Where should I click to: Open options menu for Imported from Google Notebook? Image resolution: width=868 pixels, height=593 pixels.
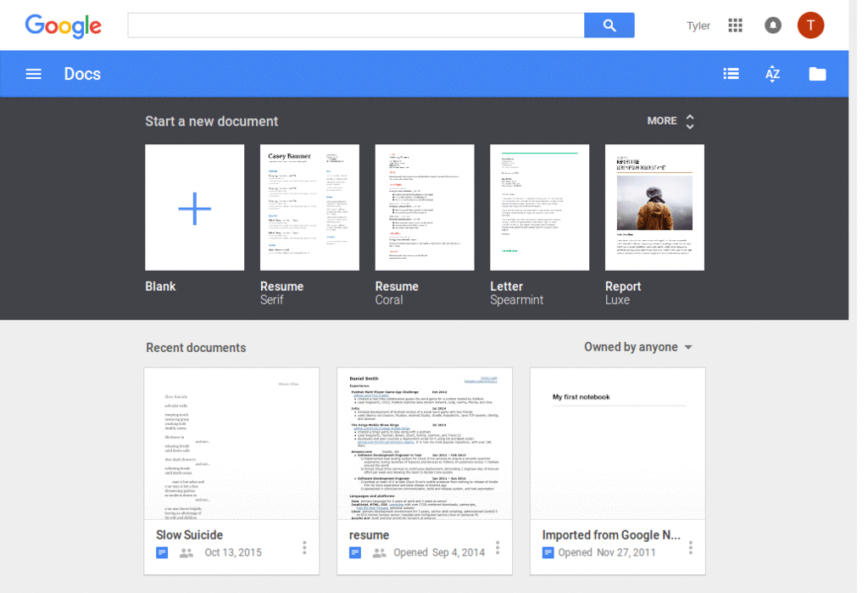(691, 547)
